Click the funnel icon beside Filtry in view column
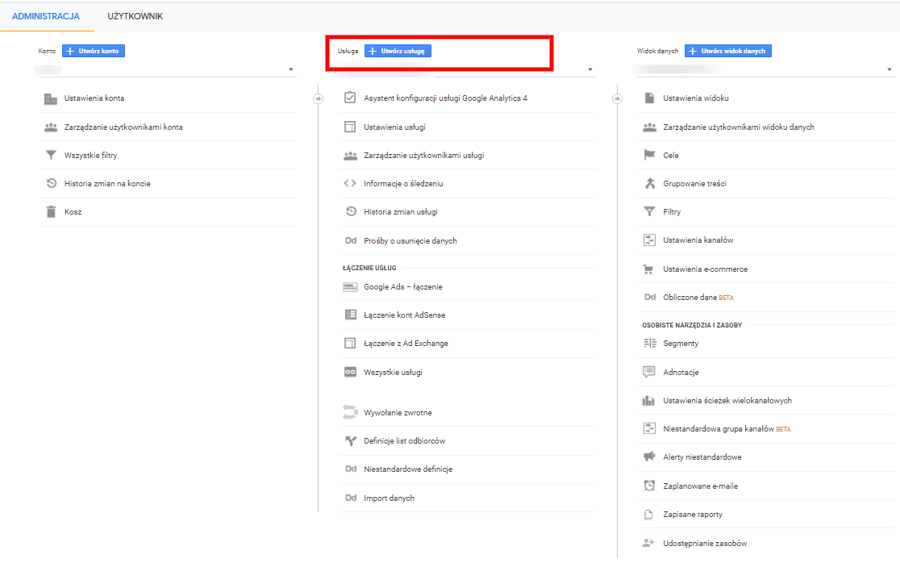The width and height of the screenshot is (900, 588). click(x=649, y=212)
